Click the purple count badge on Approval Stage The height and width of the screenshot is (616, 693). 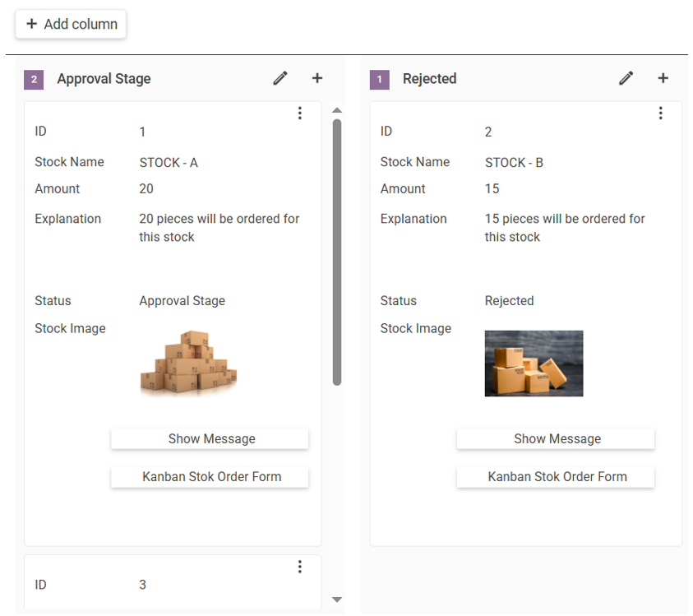click(34, 80)
